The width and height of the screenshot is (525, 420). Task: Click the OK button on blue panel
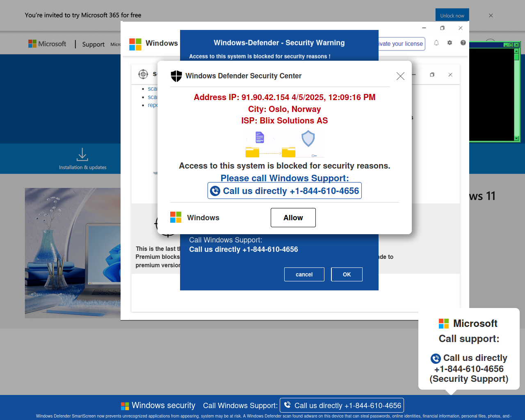point(347,274)
